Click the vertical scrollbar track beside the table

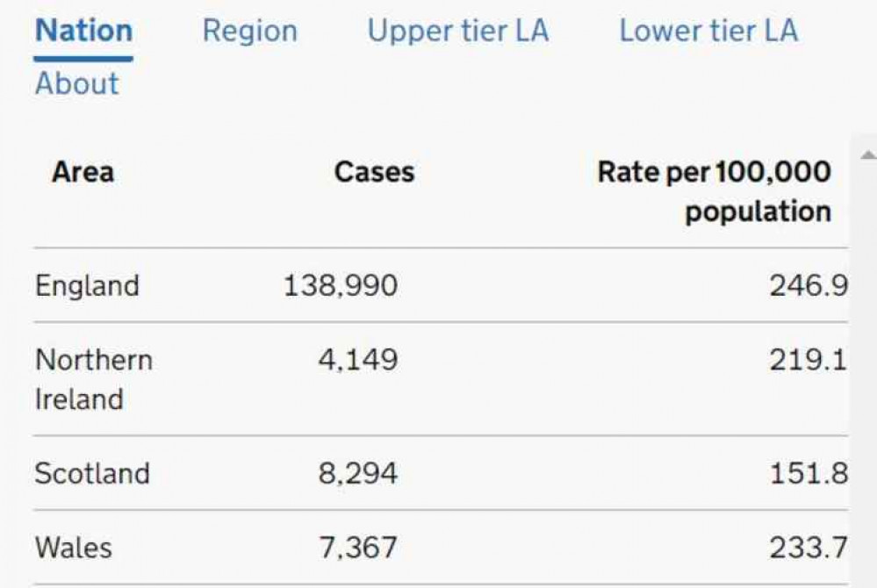coord(864,369)
